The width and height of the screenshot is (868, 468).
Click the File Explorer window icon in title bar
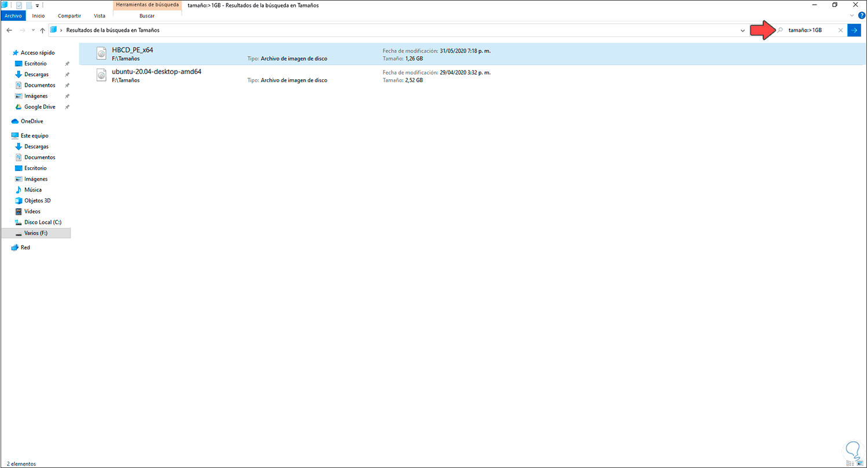click(5, 5)
